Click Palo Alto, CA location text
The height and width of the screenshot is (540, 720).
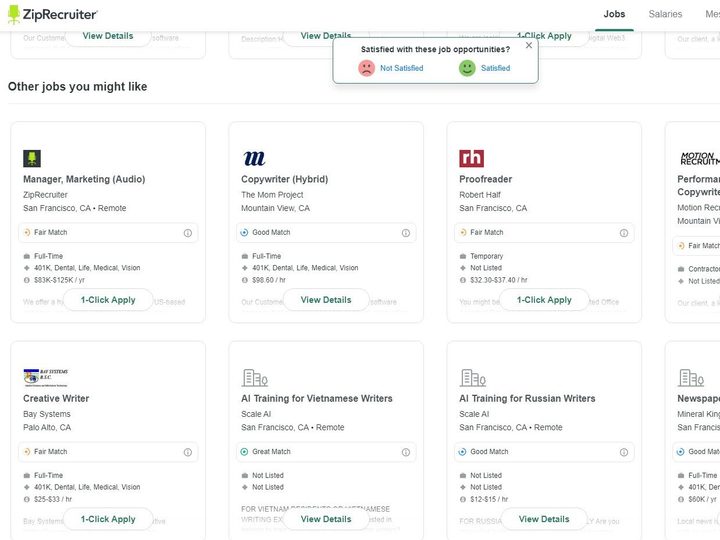coord(47,428)
